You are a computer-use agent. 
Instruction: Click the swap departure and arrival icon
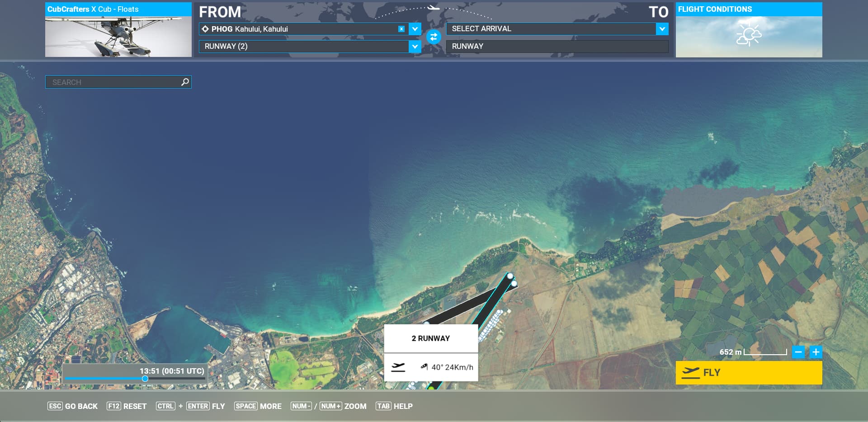pyautogui.click(x=434, y=37)
